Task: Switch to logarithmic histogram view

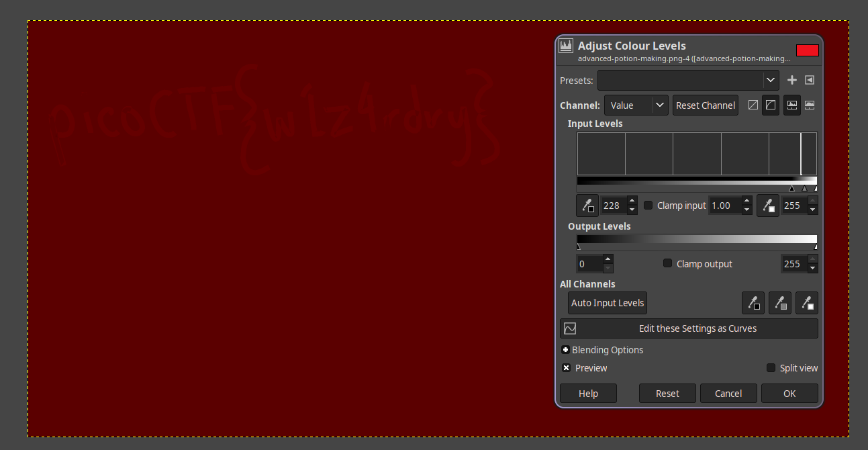Action: click(810, 105)
